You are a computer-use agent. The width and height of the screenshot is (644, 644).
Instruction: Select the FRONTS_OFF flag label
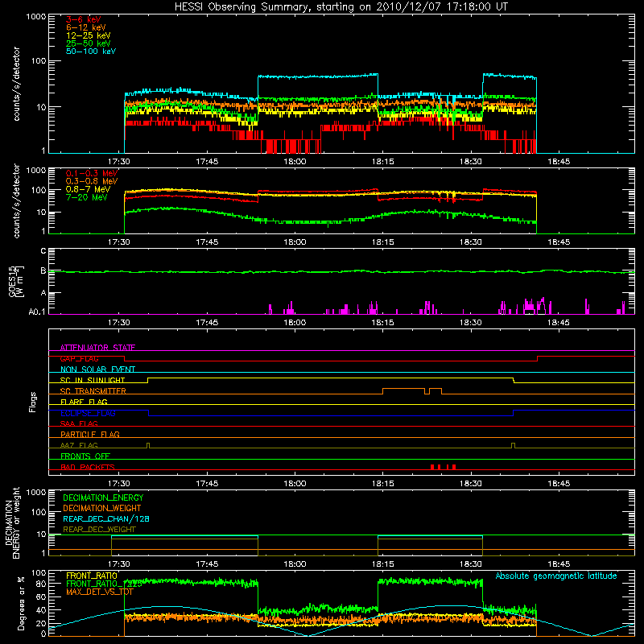pyautogui.click(x=85, y=456)
